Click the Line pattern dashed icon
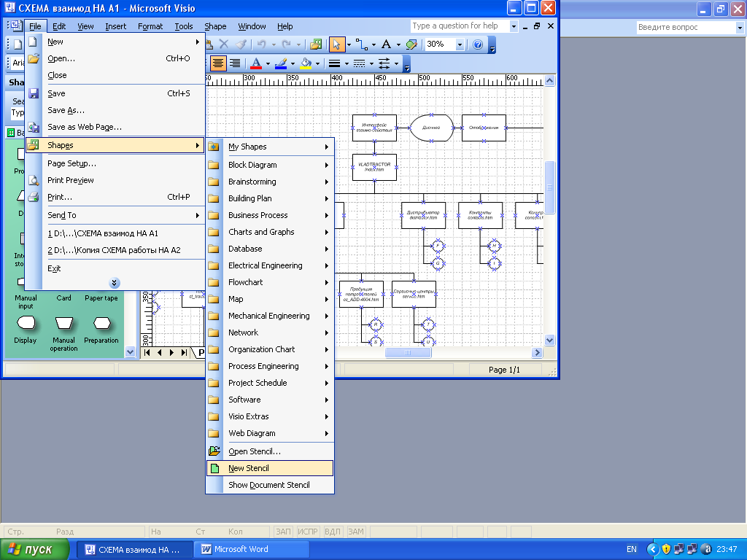This screenshot has width=747, height=560. point(359,63)
